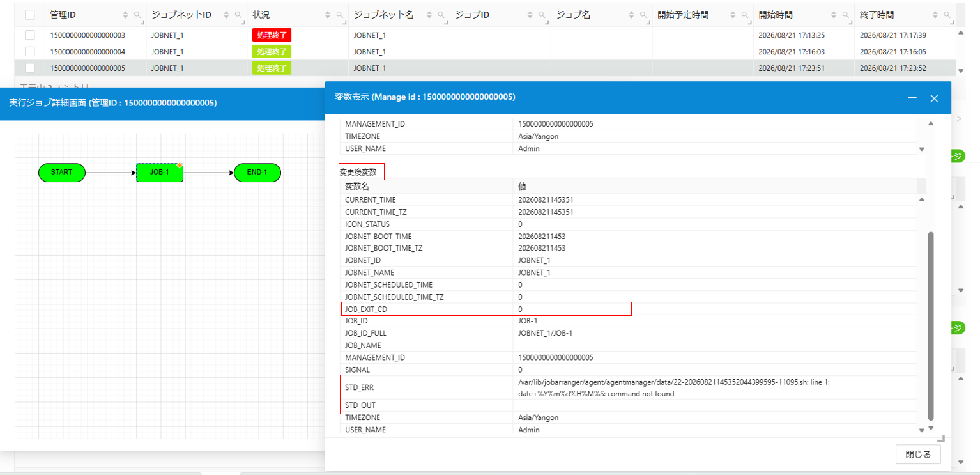Screen dimensions: 980x475
Task: Click the 閉じる button
Action: pyautogui.click(x=918, y=455)
